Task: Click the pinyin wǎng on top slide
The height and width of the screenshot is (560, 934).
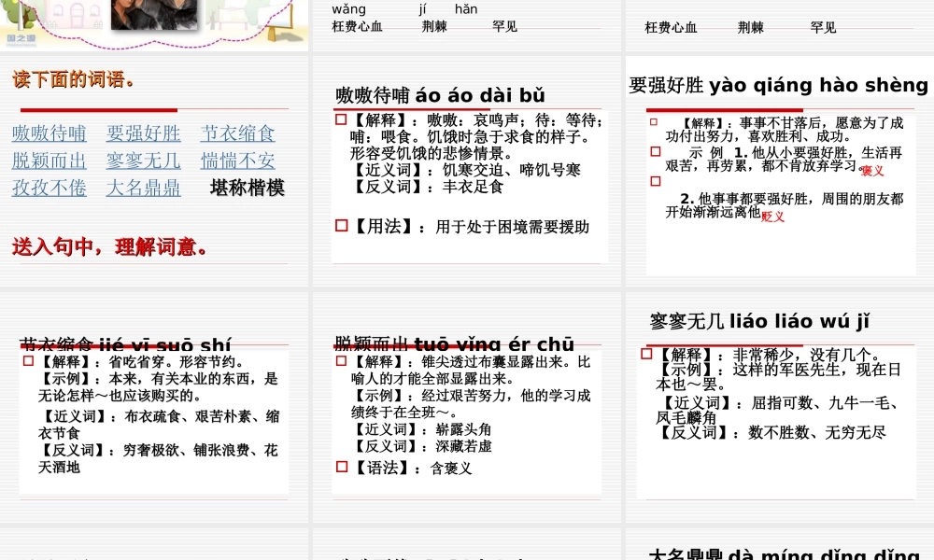Action: tap(349, 9)
